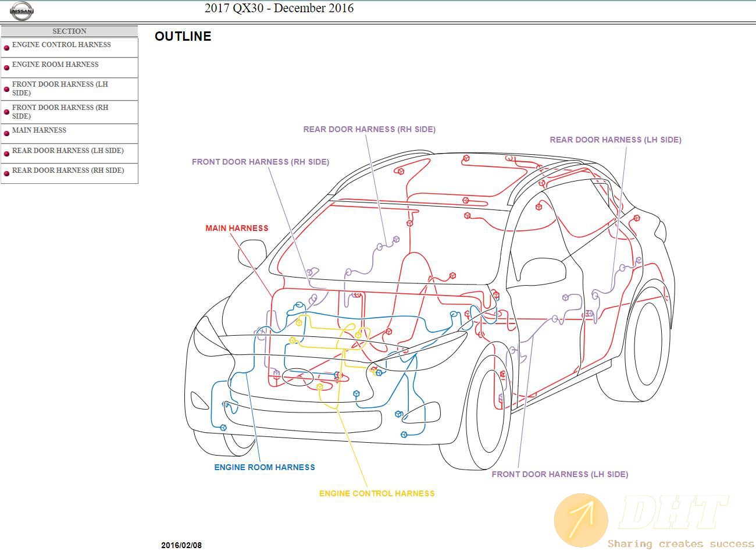Click red bullet beside MAIN HARNESS

click(x=7, y=133)
